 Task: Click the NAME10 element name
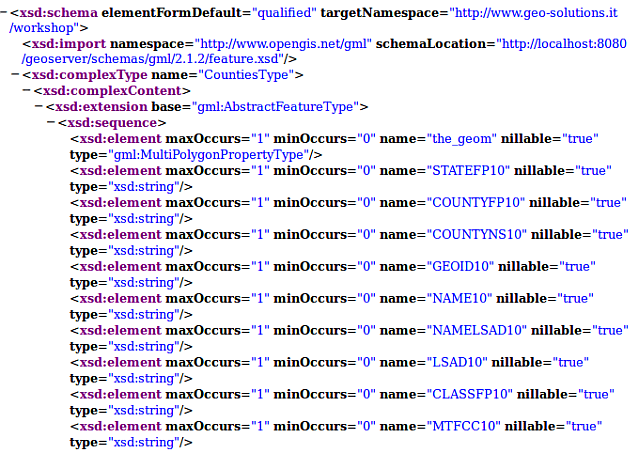click(x=459, y=298)
